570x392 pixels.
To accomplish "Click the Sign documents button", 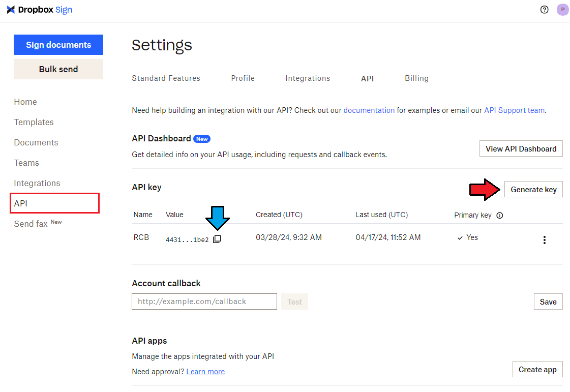I will 58,45.
